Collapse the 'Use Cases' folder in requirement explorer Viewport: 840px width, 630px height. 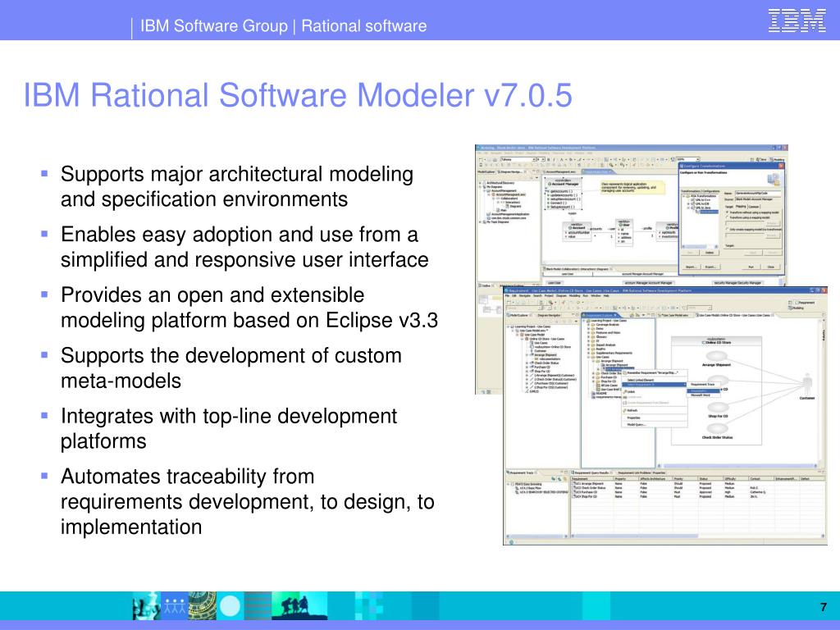[588, 358]
